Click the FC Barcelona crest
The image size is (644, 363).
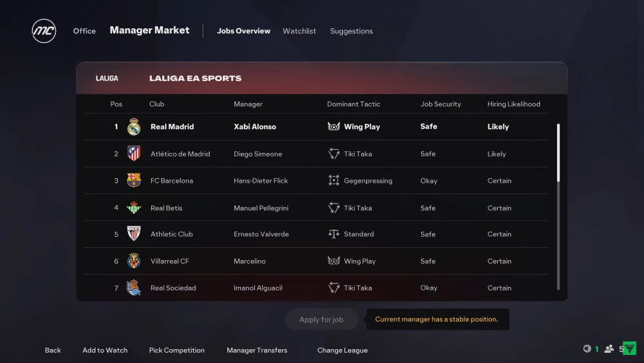133,180
